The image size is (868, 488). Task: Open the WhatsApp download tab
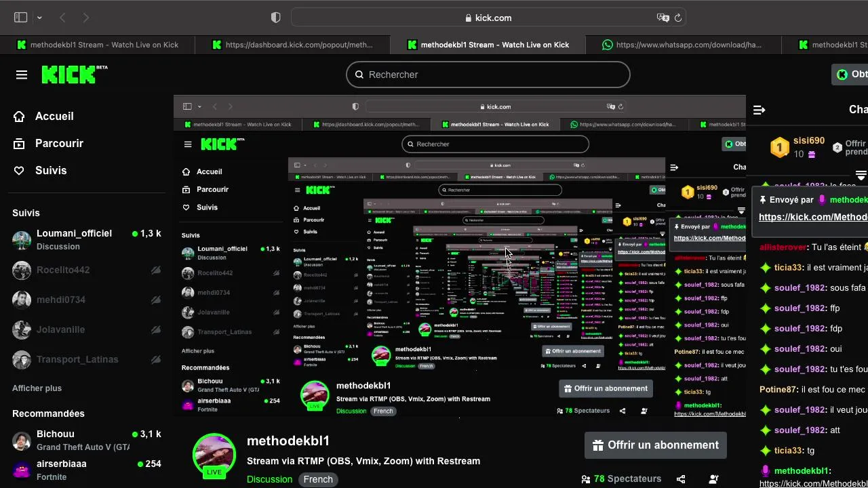click(x=684, y=45)
